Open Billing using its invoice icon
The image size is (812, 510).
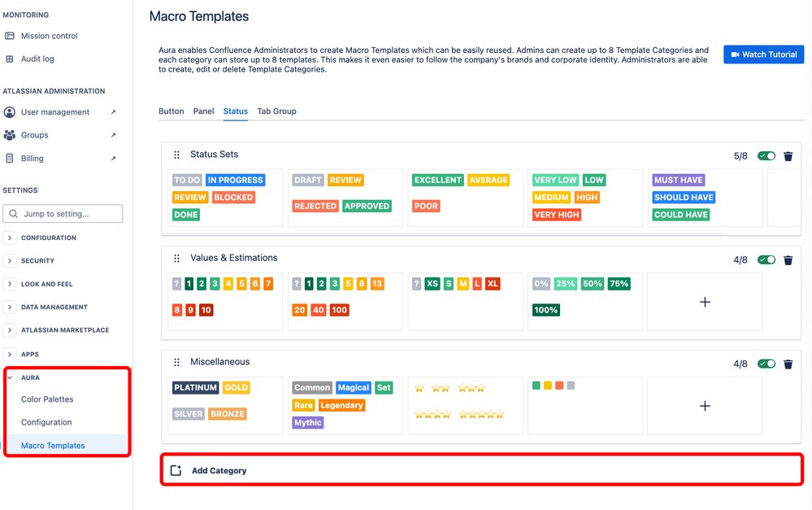click(11, 159)
